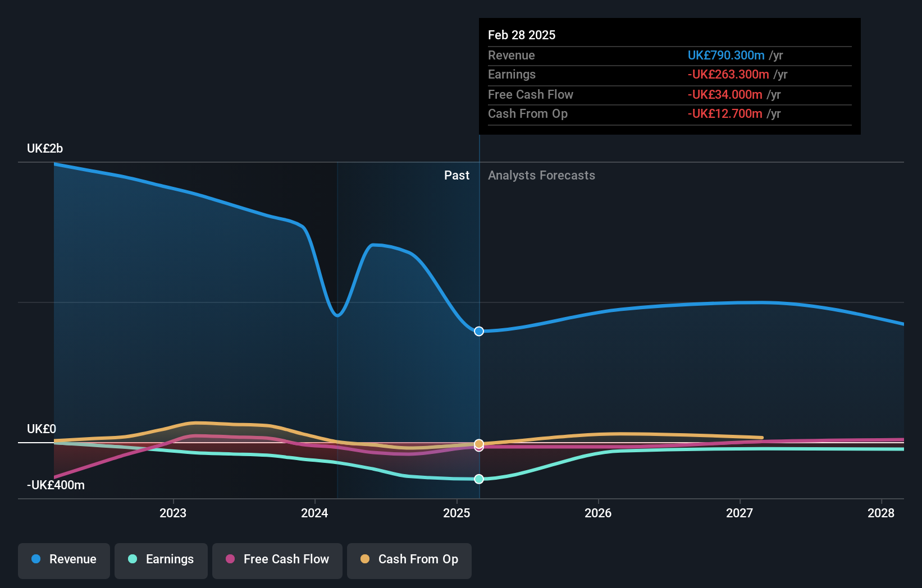Select the Revenue data point marker on chart

tap(478, 331)
